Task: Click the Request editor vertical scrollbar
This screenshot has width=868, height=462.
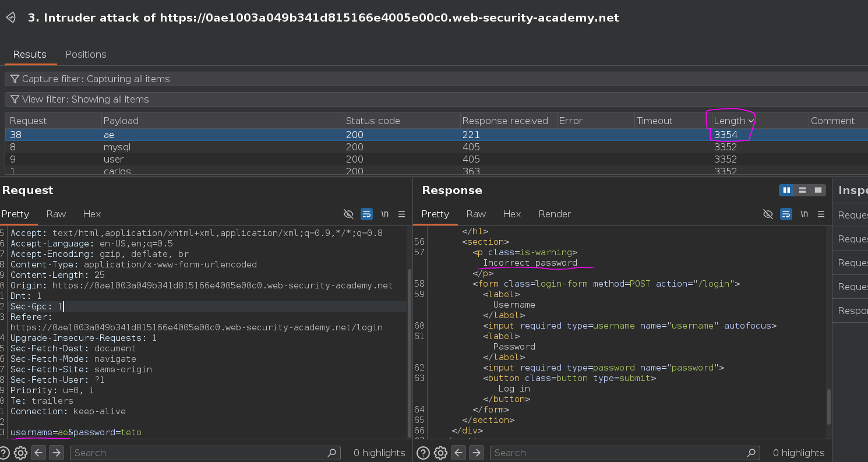Action: [x=409, y=352]
